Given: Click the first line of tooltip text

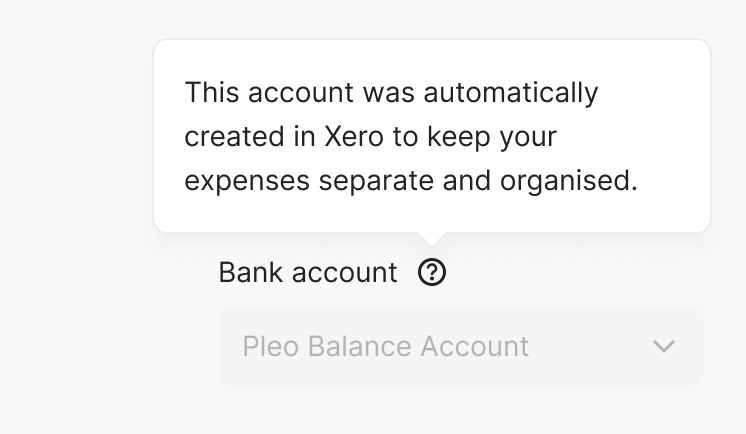Looking at the screenshot, I should (x=391, y=93).
